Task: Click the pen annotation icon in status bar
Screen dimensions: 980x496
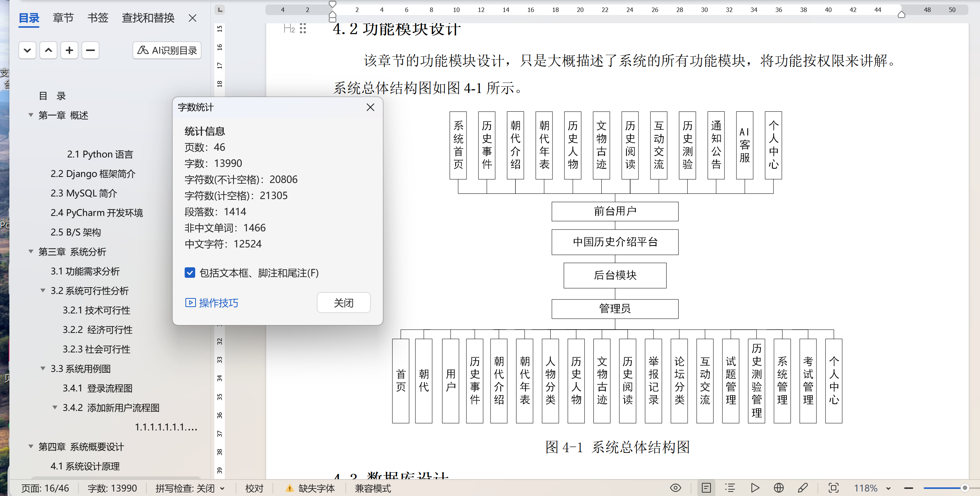Action: click(x=803, y=488)
